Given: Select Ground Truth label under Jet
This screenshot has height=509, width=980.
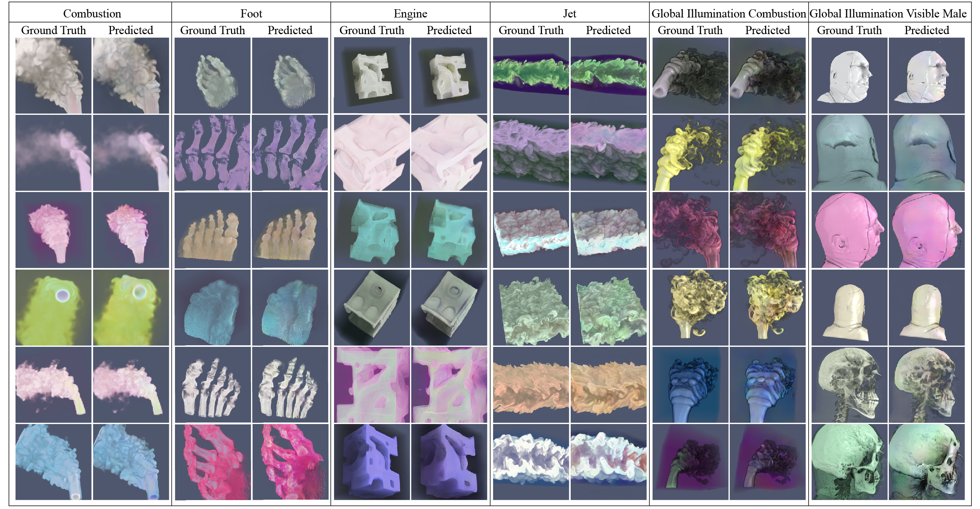Looking at the screenshot, I should click(x=531, y=30).
